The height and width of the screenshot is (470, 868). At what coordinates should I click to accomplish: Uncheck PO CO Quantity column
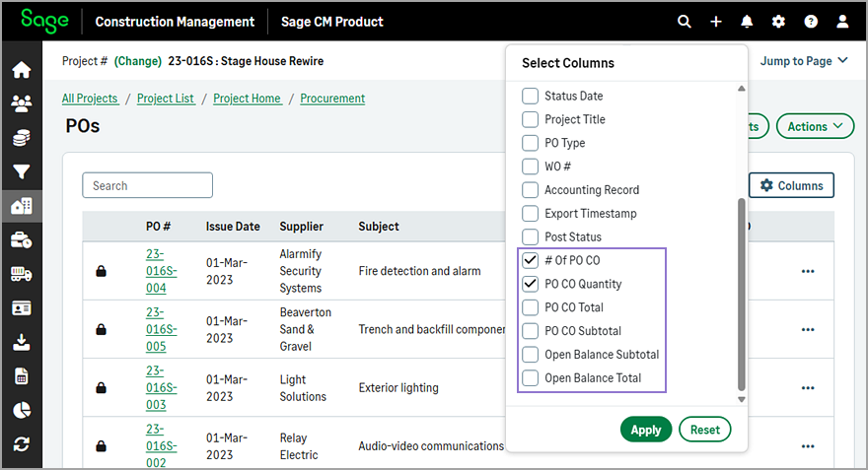[x=530, y=284]
